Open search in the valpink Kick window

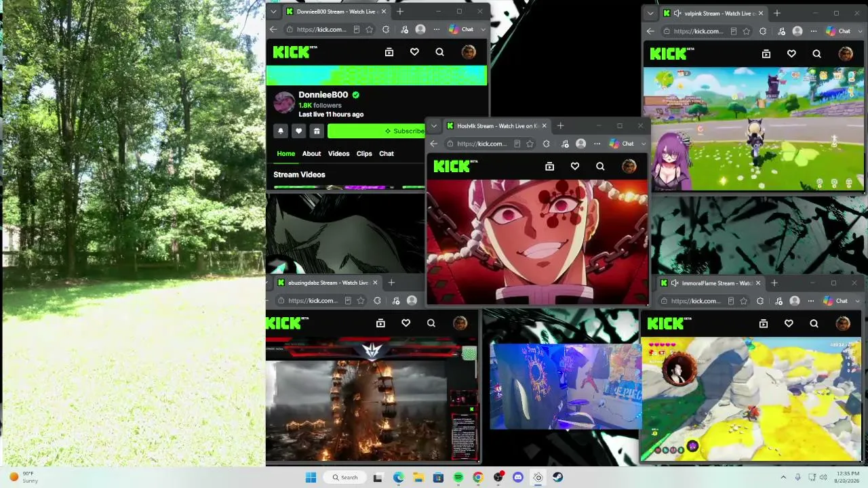(816, 54)
